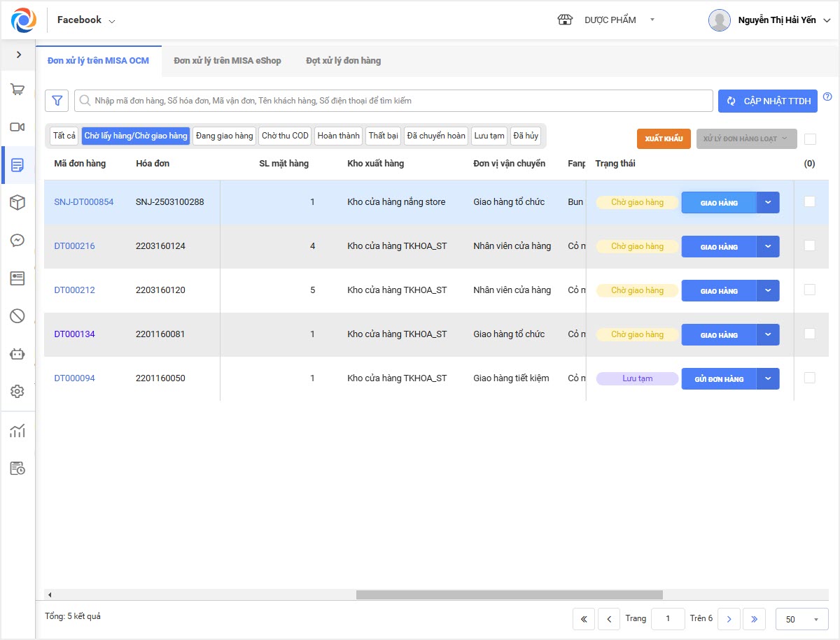840x640 pixels.
Task: Click the chatbot robot sidebar icon
Action: click(x=17, y=354)
